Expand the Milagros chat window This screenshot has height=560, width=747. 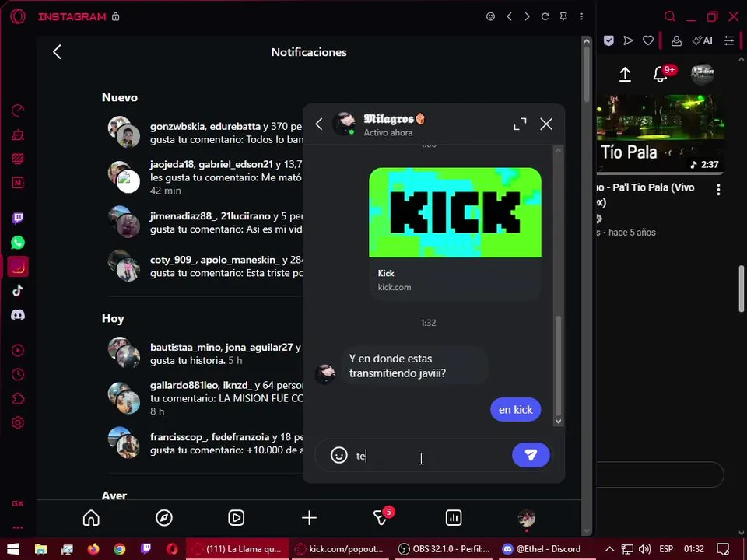[x=520, y=124]
